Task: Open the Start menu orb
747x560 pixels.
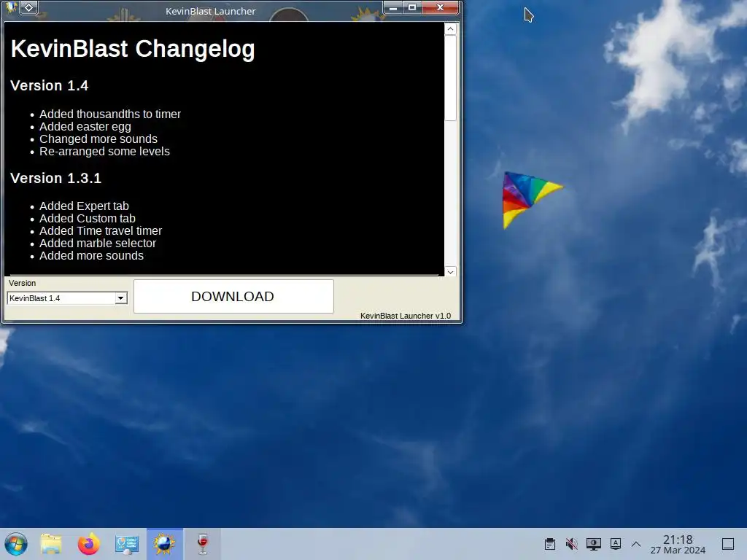Action: click(16, 544)
